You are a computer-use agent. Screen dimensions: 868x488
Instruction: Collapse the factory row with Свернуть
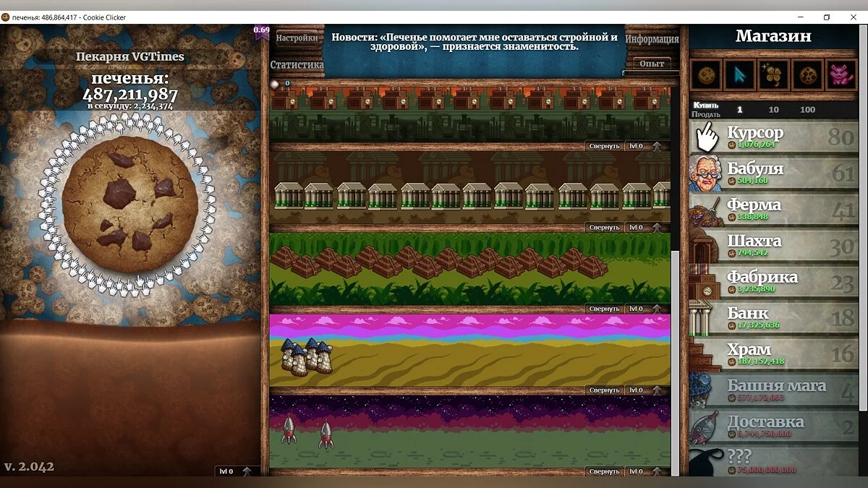tap(605, 146)
